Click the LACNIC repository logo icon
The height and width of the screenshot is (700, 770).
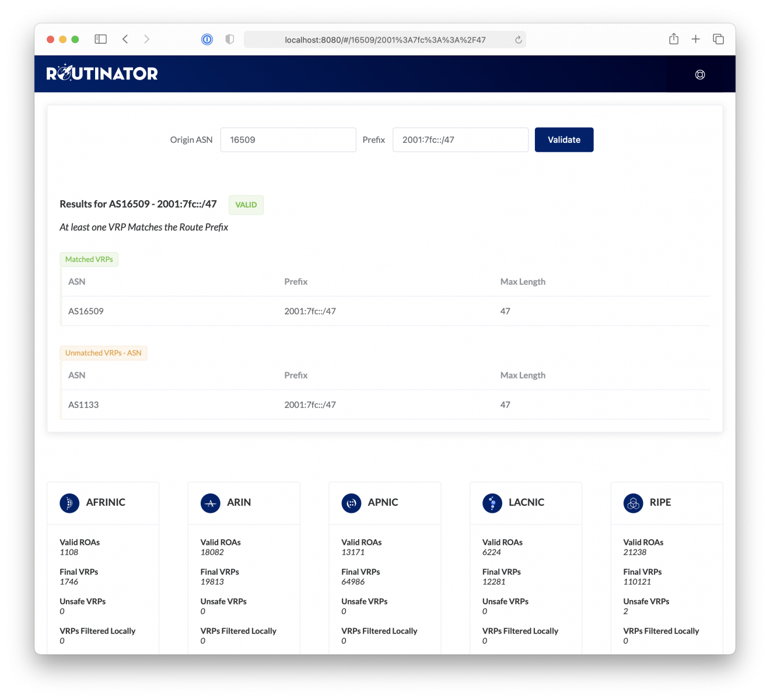(492, 503)
